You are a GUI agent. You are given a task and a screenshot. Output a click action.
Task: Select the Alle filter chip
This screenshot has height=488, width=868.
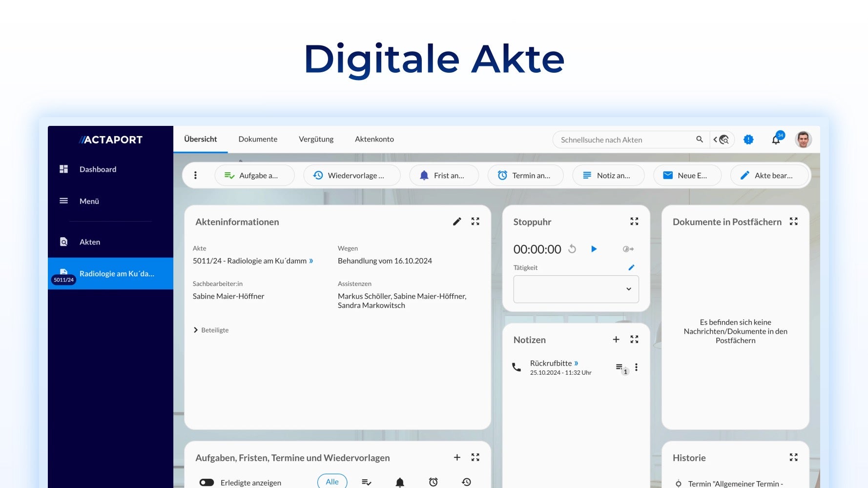332,482
